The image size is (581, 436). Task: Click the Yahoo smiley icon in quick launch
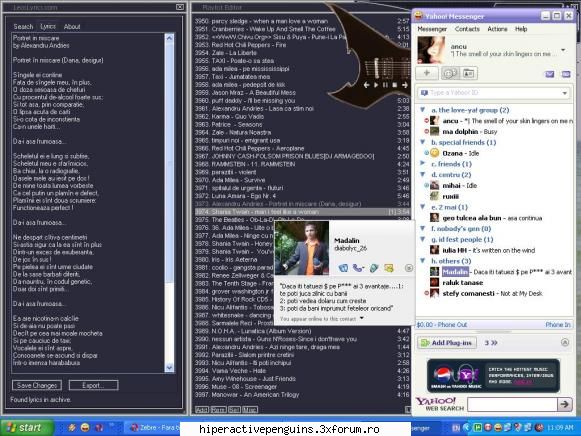point(85,427)
